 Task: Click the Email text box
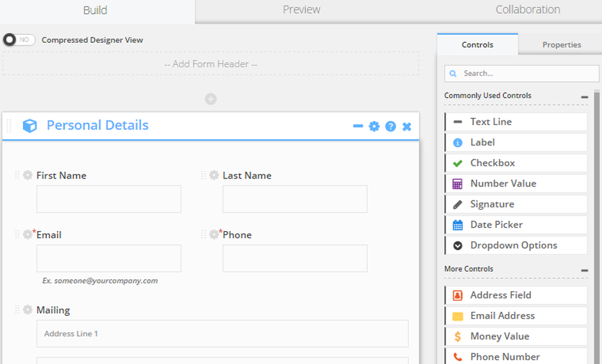(108, 259)
